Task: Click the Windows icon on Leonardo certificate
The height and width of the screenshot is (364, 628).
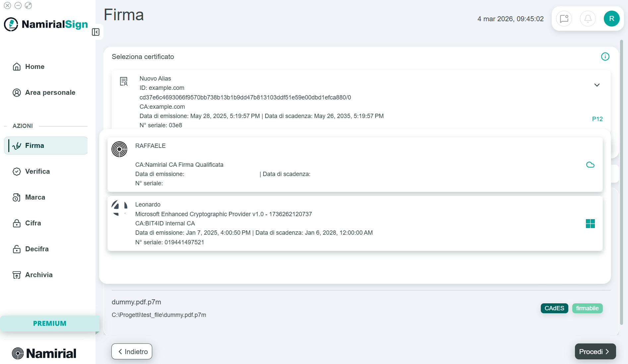Action: click(590, 223)
